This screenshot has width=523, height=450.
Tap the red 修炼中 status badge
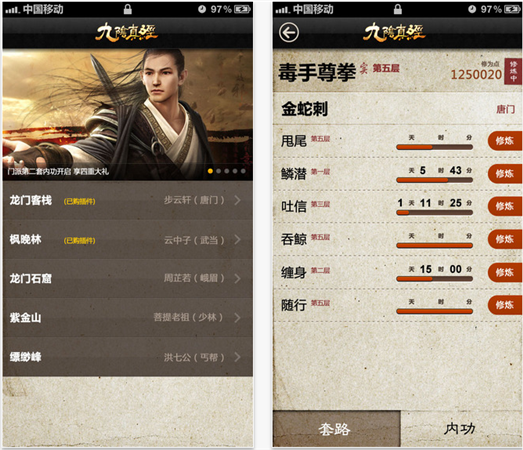pos(513,71)
